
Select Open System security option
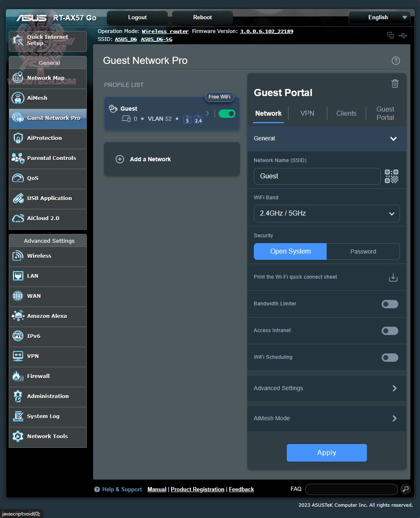point(290,251)
